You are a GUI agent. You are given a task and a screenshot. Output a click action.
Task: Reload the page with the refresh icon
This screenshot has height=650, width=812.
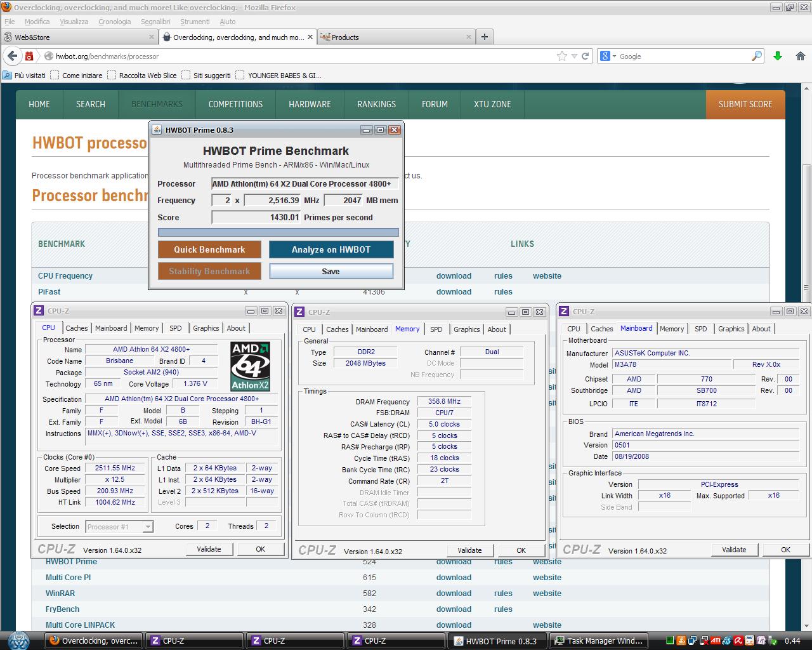(585, 56)
